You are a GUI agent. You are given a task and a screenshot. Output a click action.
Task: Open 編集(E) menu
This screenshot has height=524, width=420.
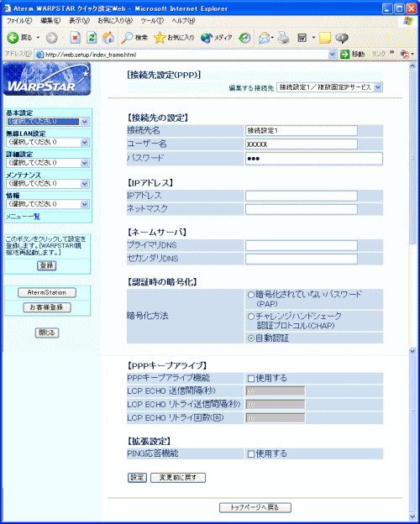coord(50,21)
